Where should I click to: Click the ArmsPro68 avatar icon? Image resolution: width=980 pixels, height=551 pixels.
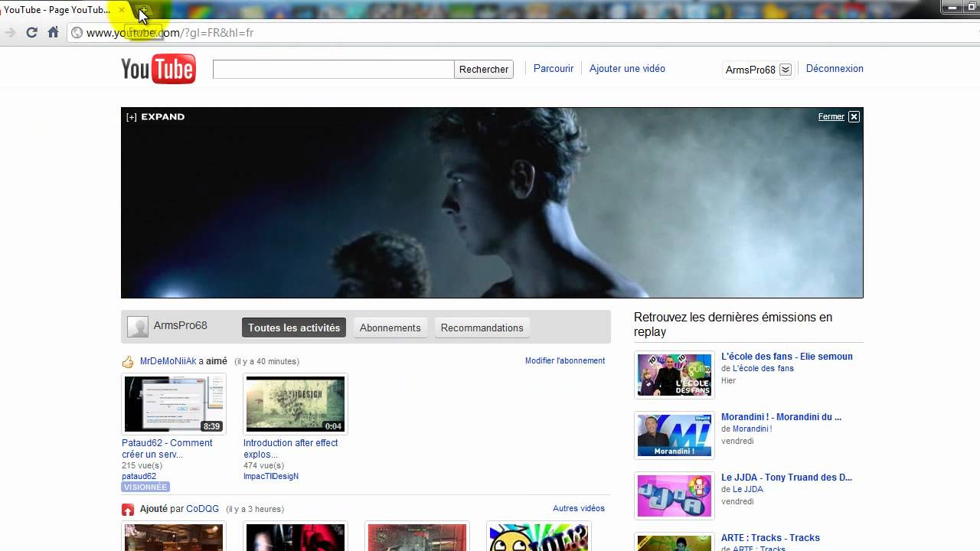138,327
